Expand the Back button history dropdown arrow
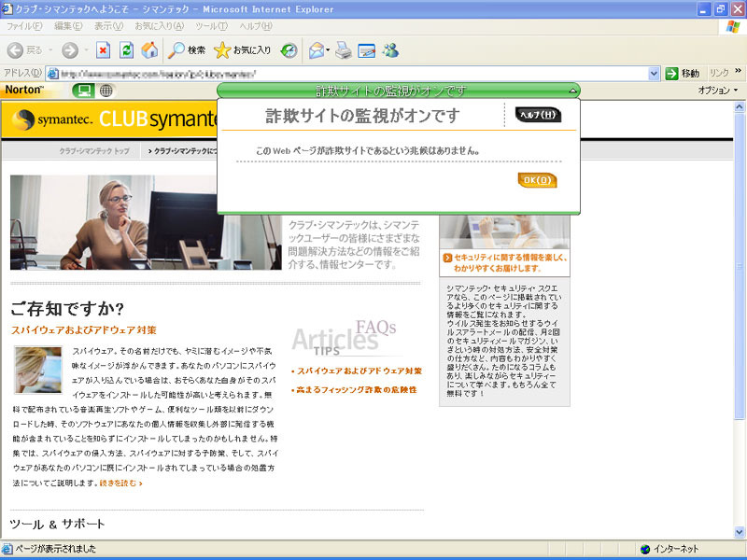Screen dimensions: 747x560 tap(50, 50)
